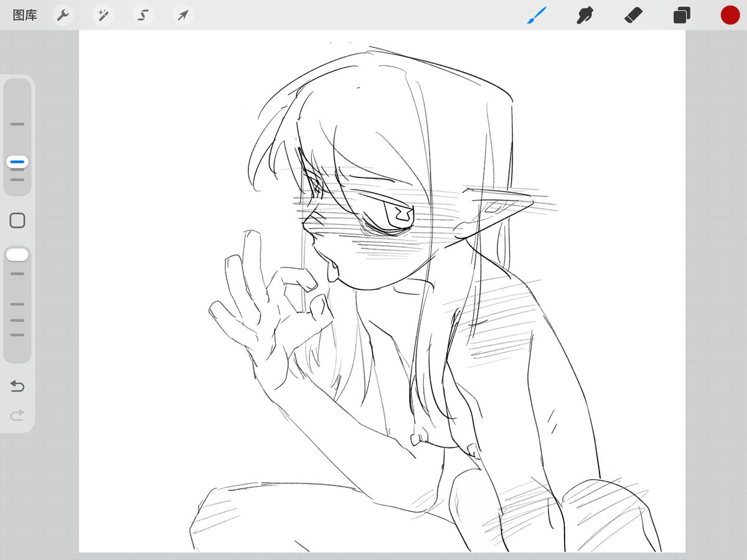Click the white opacity slider handle
The width and height of the screenshot is (747, 560).
tap(17, 254)
